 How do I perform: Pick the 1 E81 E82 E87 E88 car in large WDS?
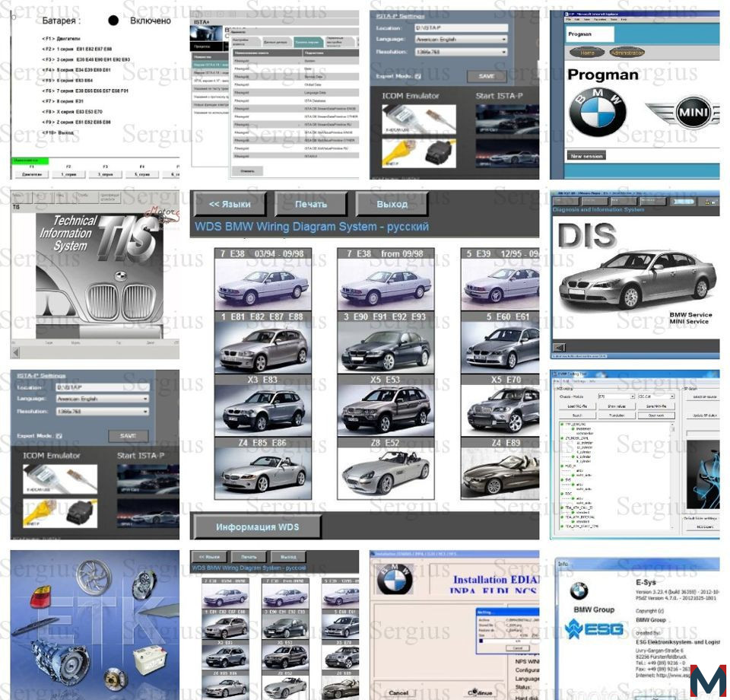tap(263, 342)
